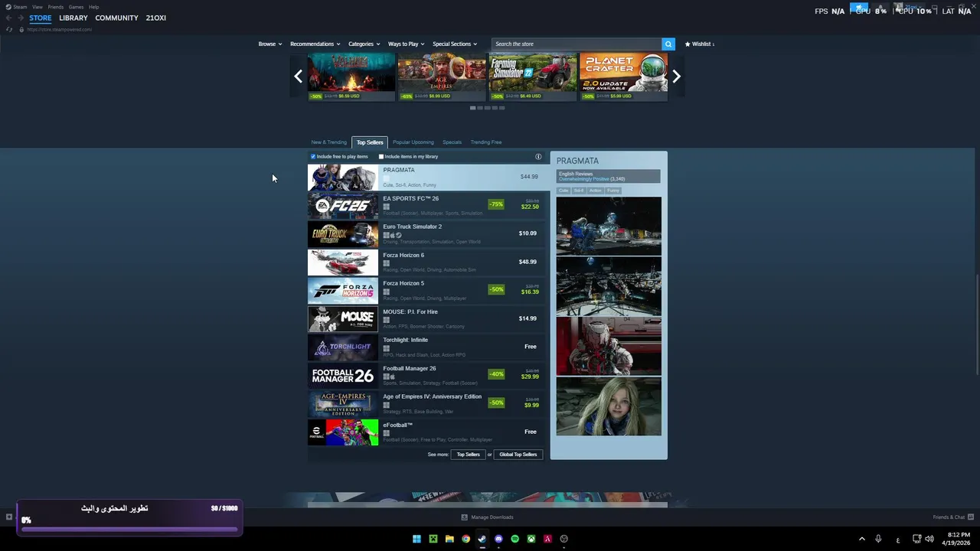The width and height of the screenshot is (980, 551).
Task: Click the padlock icon beside the URL
Action: [21, 29]
